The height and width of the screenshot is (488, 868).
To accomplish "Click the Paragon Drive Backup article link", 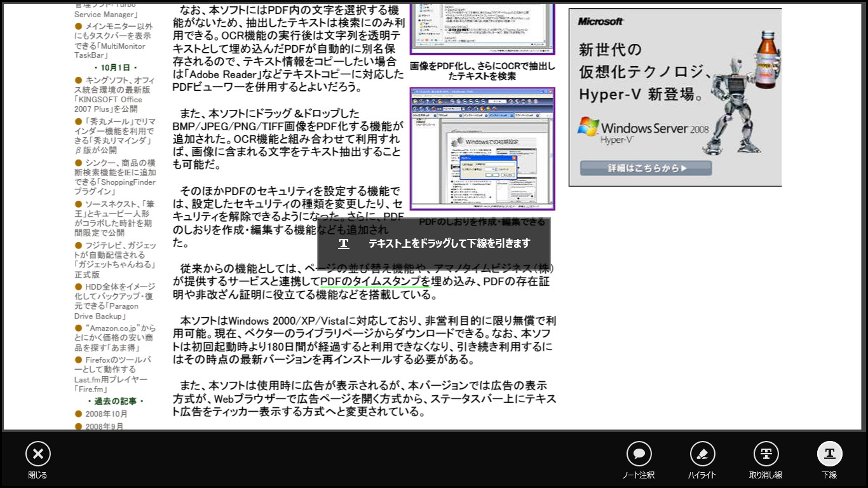I will [x=114, y=301].
